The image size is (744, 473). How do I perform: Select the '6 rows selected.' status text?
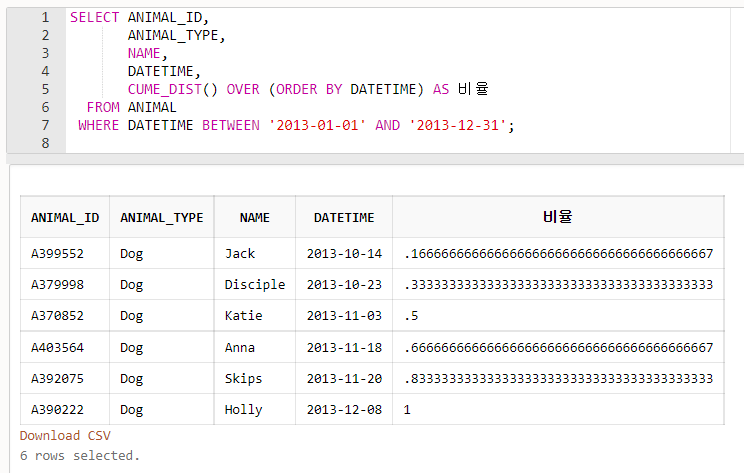point(80,455)
